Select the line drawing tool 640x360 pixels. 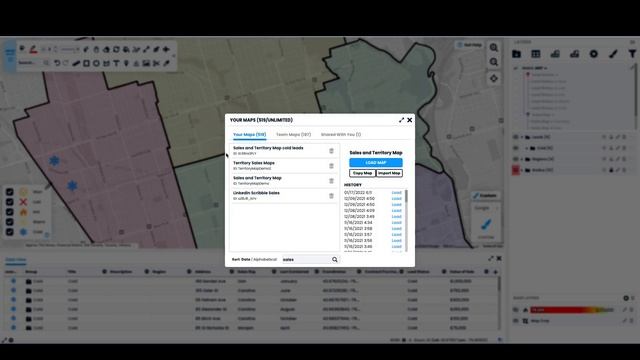point(76,63)
